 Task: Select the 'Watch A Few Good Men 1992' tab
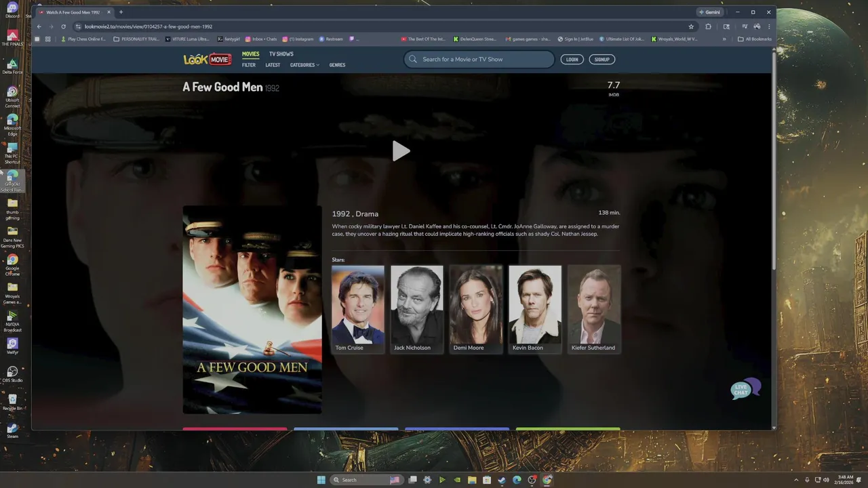click(x=73, y=12)
